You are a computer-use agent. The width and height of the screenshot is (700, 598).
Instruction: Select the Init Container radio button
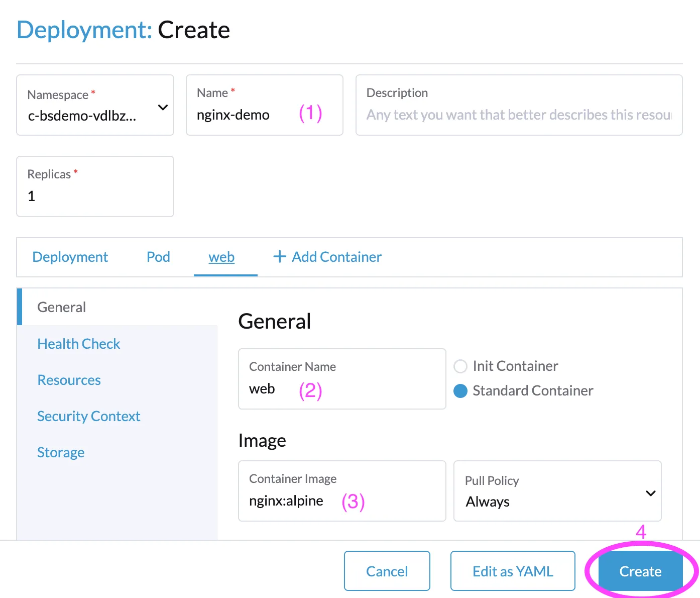pos(460,366)
